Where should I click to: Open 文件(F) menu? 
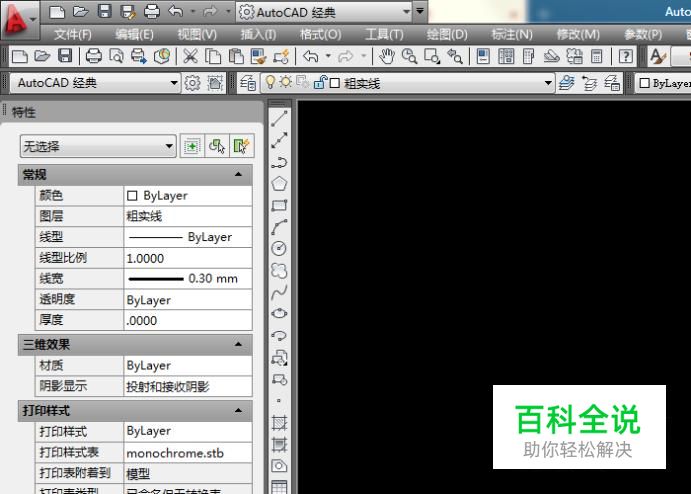(x=73, y=34)
